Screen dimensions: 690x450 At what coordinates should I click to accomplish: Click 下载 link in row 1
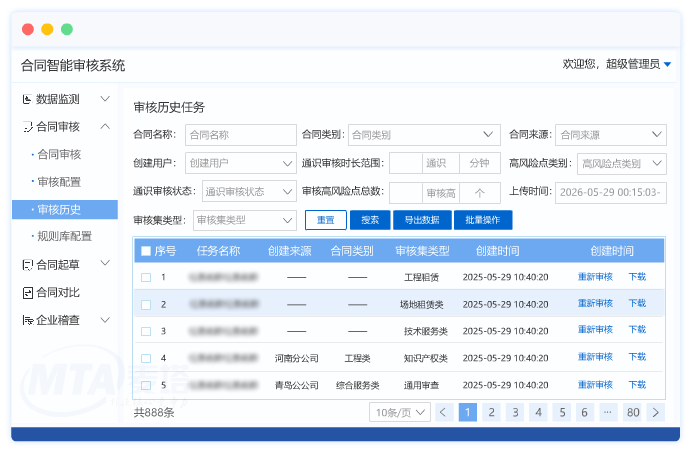pyautogui.click(x=637, y=277)
